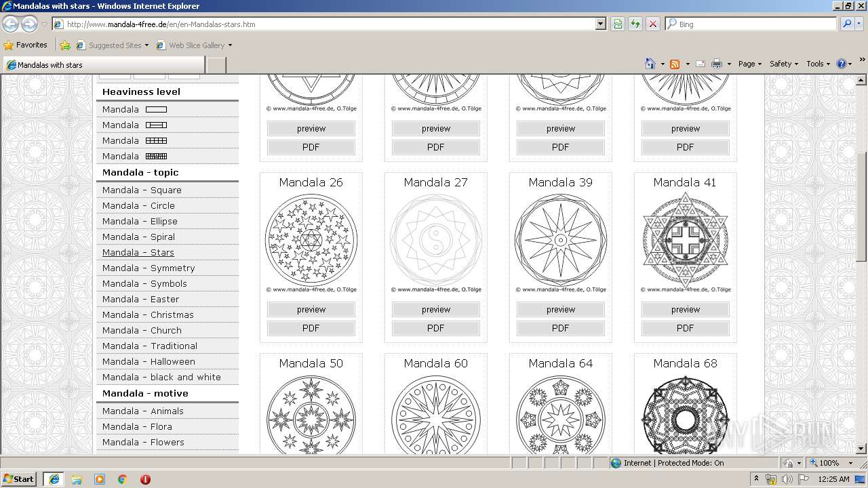Select the Mandalas with stars tab

click(104, 65)
